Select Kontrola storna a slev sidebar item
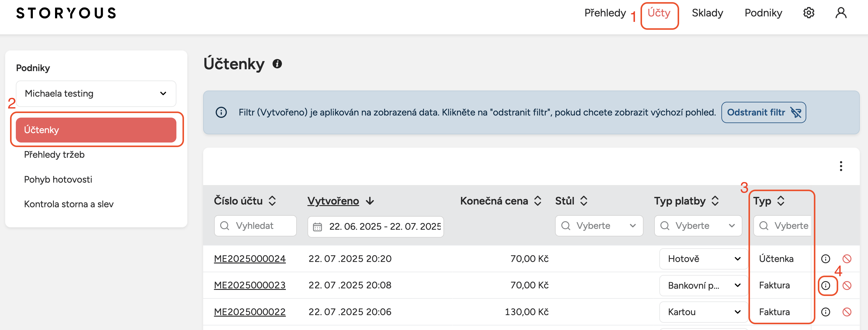Screen dimensions: 868x330 (x=69, y=204)
